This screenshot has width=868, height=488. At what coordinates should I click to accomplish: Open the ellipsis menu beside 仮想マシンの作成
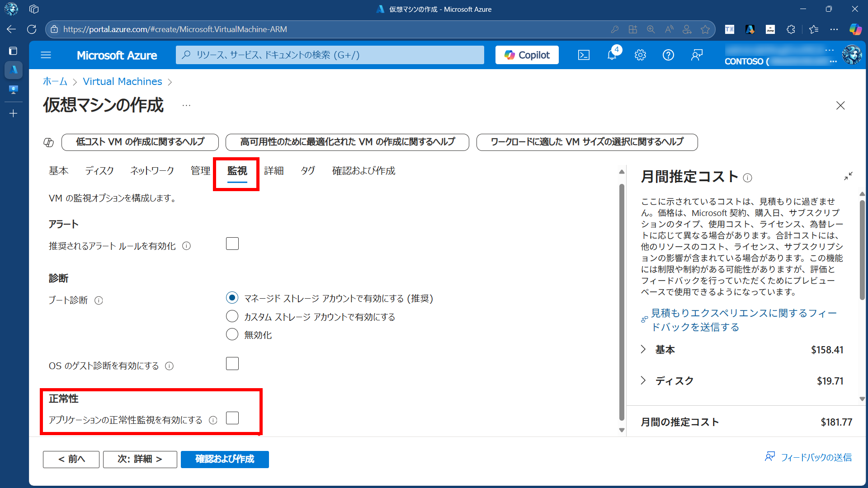tap(186, 105)
